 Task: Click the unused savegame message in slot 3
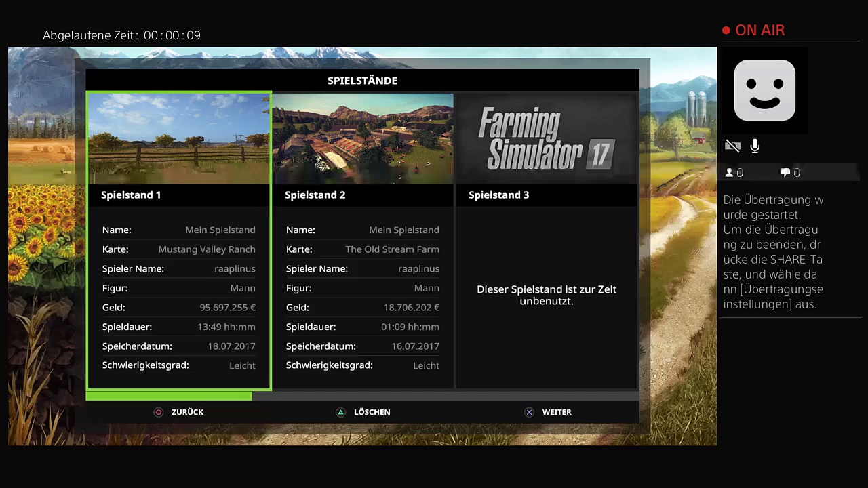pos(547,295)
